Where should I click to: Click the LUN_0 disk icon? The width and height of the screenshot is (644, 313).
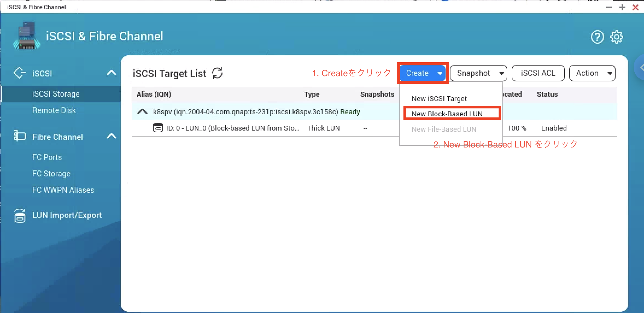click(158, 128)
